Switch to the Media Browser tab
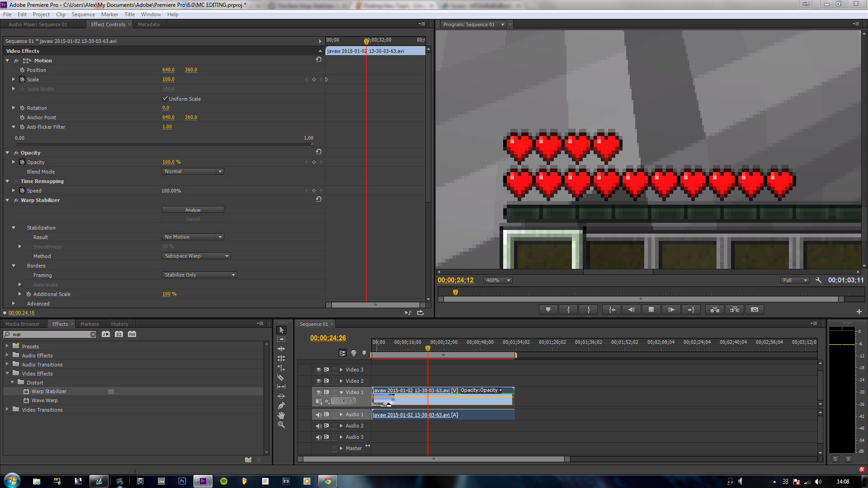868x488 pixels. coord(23,324)
